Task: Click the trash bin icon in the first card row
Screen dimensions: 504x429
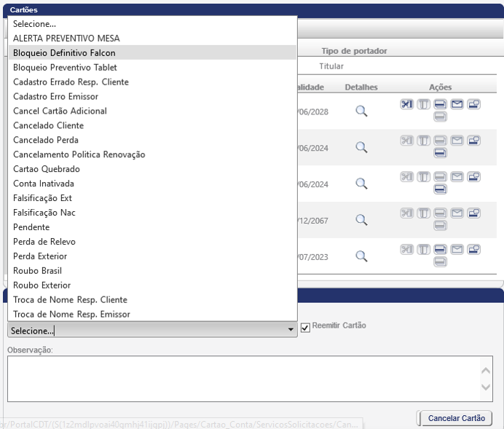Action: pos(423,104)
